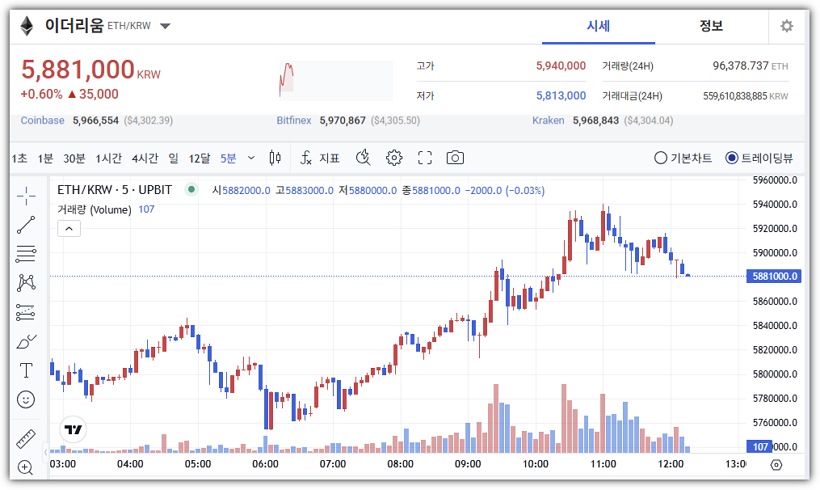Select the text annotation tool
The image size is (820, 490).
(x=26, y=371)
